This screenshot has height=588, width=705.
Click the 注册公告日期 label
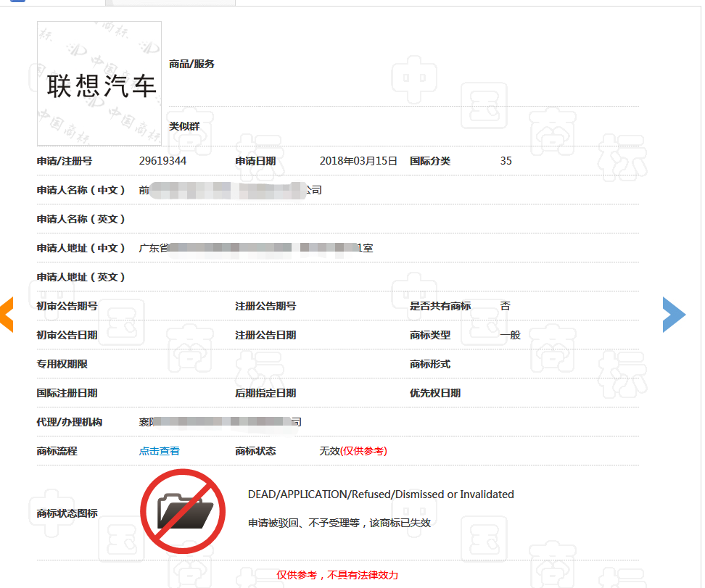tap(265, 336)
